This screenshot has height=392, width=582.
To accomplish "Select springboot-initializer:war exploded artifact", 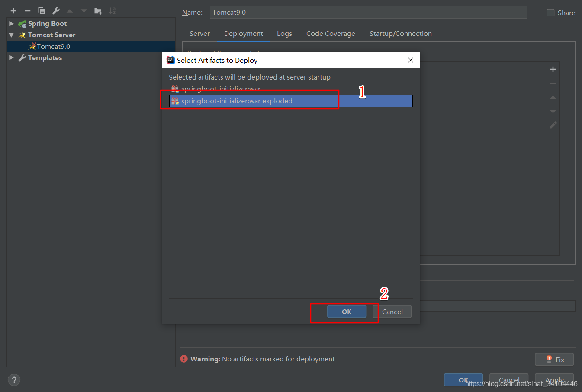I will (237, 101).
